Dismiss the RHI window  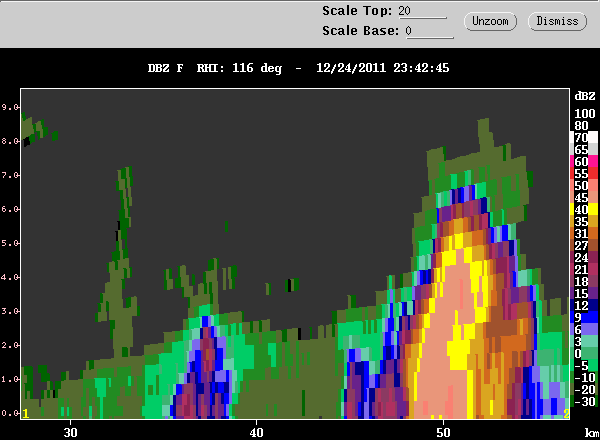tap(557, 21)
